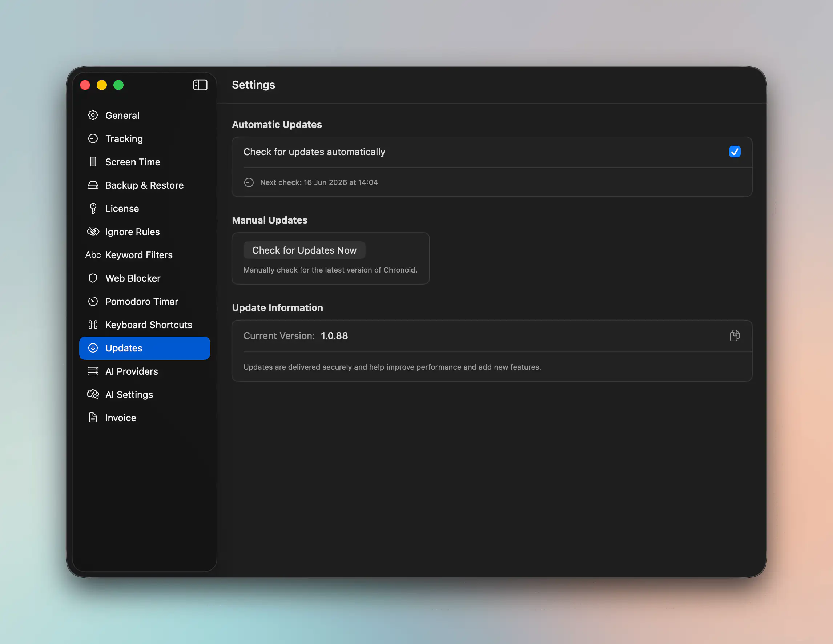Viewport: 833px width, 644px height.
Task: Click the Next check clock icon
Action: (x=249, y=182)
